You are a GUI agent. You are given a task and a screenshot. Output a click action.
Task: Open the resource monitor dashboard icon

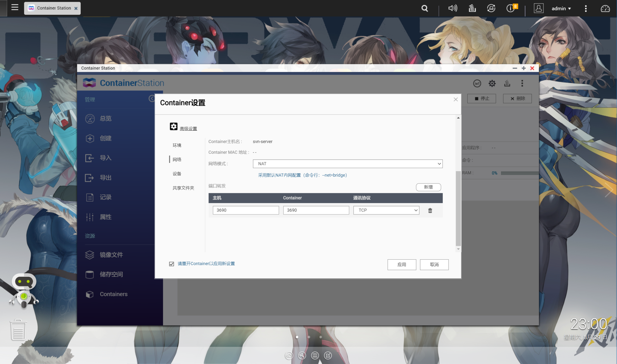pyautogui.click(x=605, y=8)
